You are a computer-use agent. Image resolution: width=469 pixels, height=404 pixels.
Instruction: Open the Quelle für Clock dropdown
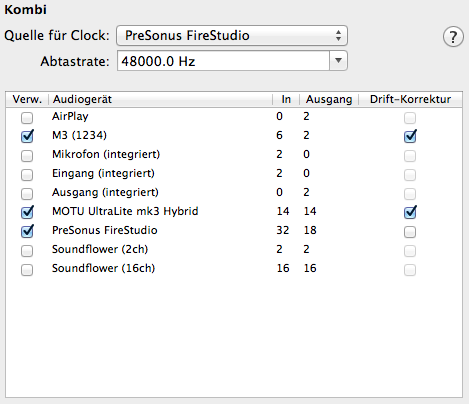(232, 35)
